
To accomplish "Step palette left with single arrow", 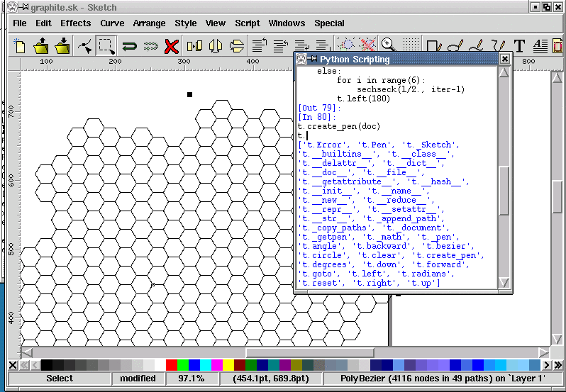I will (x=35, y=365).
